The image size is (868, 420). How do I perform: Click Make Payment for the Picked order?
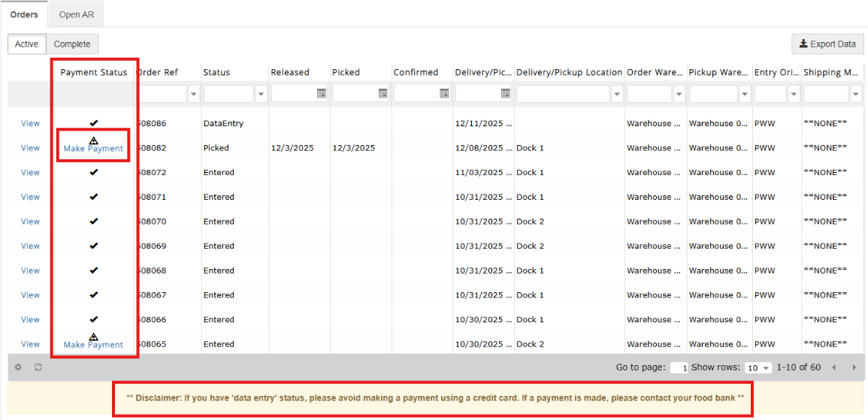93,149
